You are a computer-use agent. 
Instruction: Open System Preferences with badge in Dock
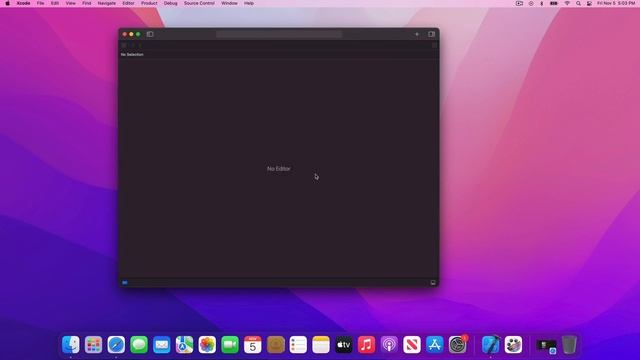458,345
